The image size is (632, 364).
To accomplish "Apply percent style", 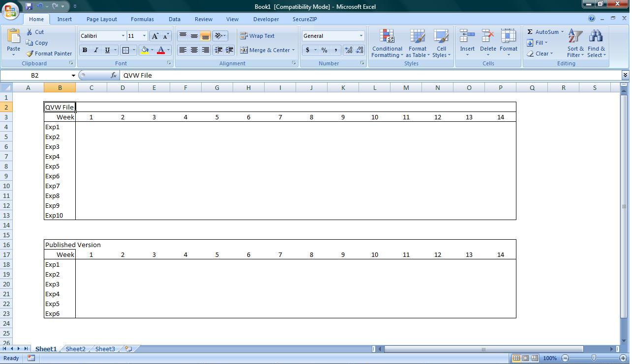I will click(x=324, y=50).
